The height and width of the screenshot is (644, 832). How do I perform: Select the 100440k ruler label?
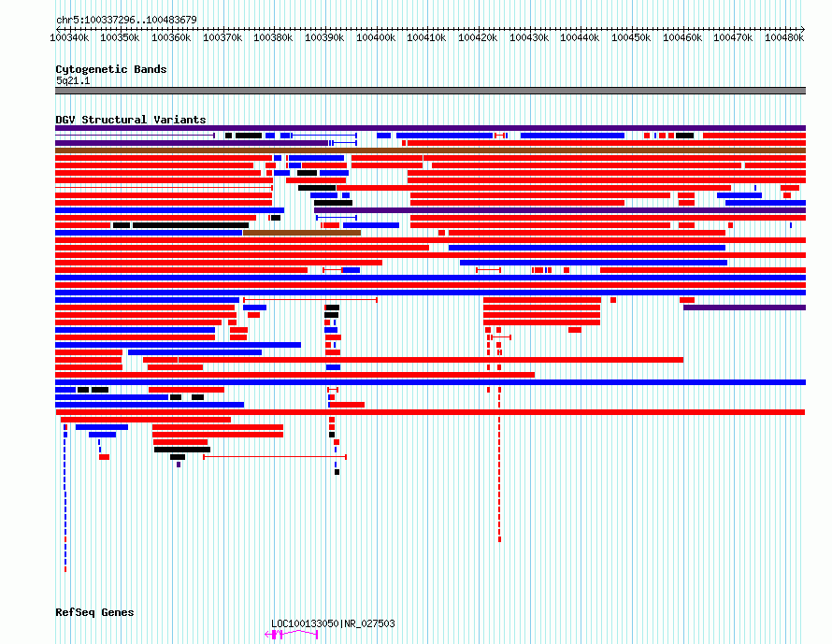[x=580, y=37]
